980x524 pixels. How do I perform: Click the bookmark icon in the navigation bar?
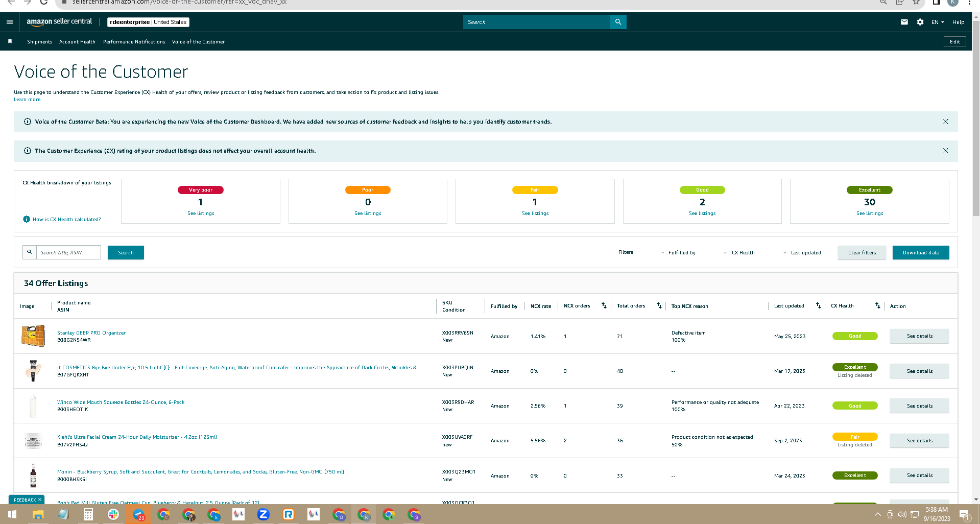coord(10,41)
